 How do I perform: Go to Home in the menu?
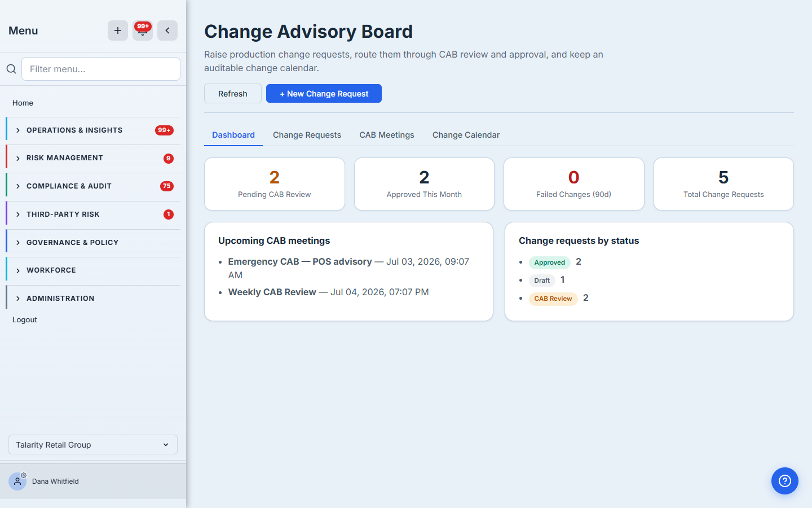click(x=23, y=103)
